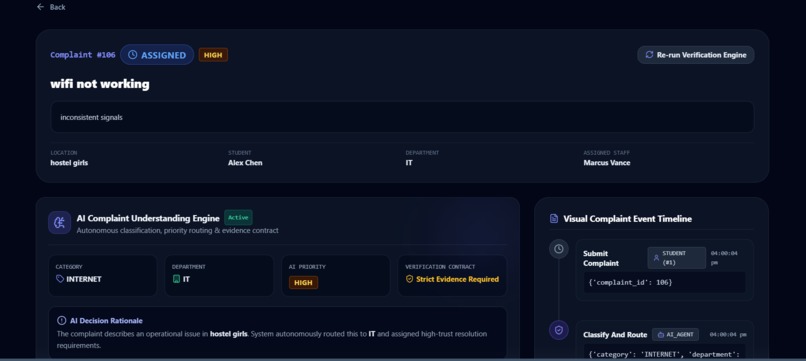
Task: Click location value 'hostel girls'
Action: (x=69, y=163)
